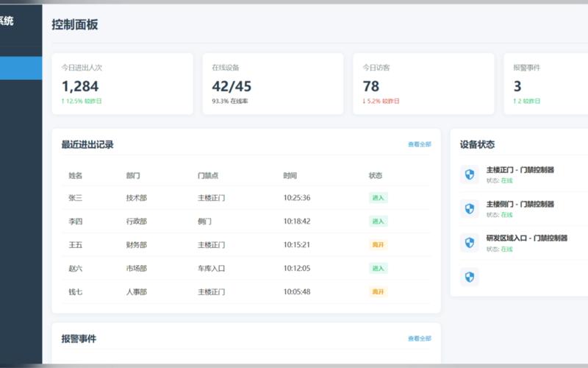Image resolution: width=588 pixels, height=368 pixels.
Task: Click the 财务部 department cell
Action: 137,245
